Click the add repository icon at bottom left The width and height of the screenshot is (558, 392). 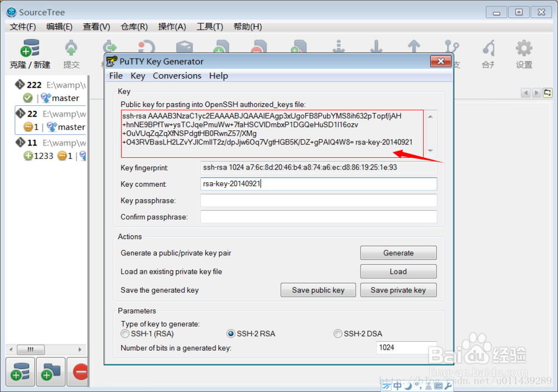20,372
